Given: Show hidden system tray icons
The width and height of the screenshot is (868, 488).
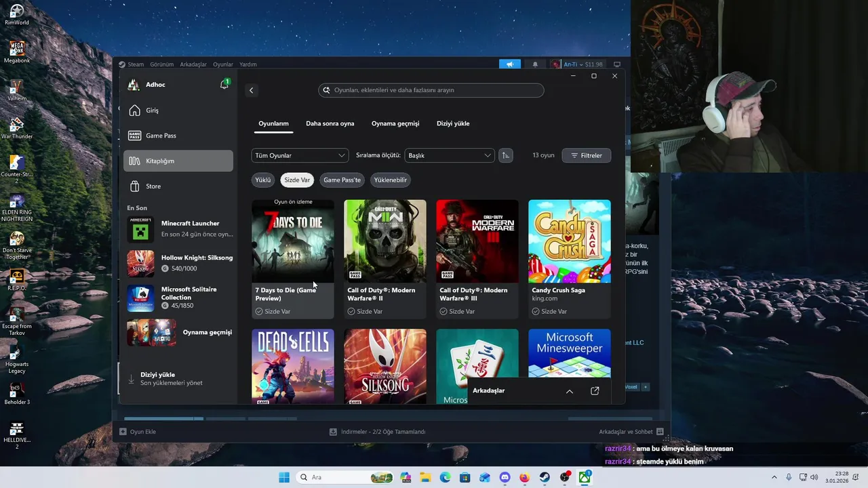Looking at the screenshot, I should [x=774, y=477].
